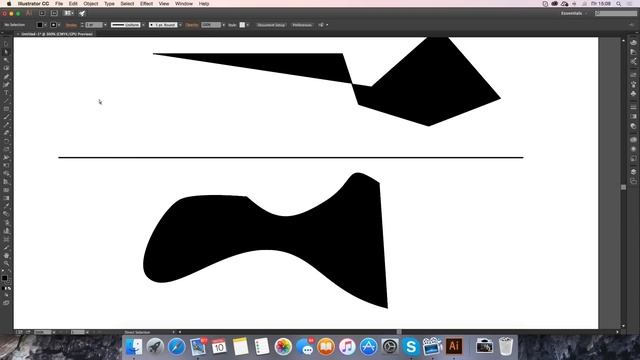Open the Illustrator CC application menu
Image resolution: width=640 pixels, height=360 pixels.
tap(33, 4)
